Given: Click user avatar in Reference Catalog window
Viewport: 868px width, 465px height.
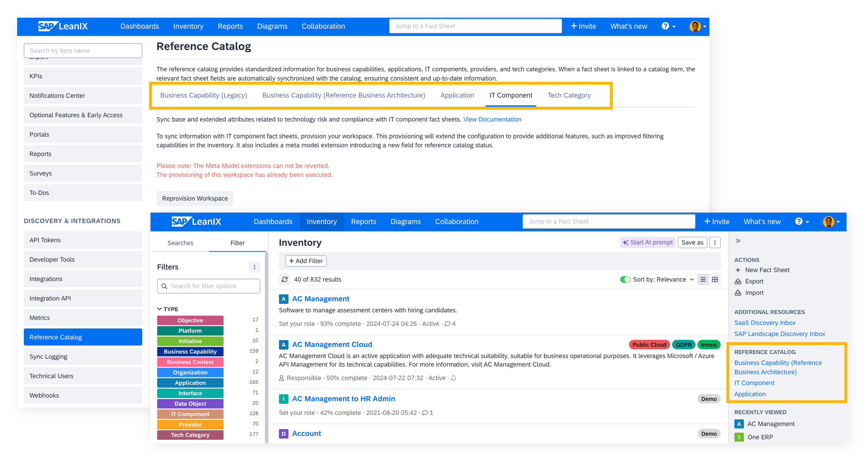Looking at the screenshot, I should click(695, 26).
